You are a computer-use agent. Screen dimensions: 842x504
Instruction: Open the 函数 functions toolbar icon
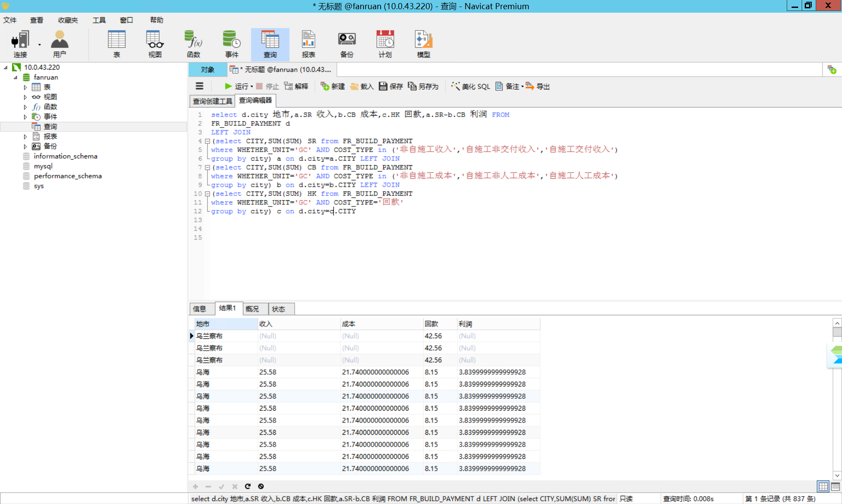click(x=193, y=44)
